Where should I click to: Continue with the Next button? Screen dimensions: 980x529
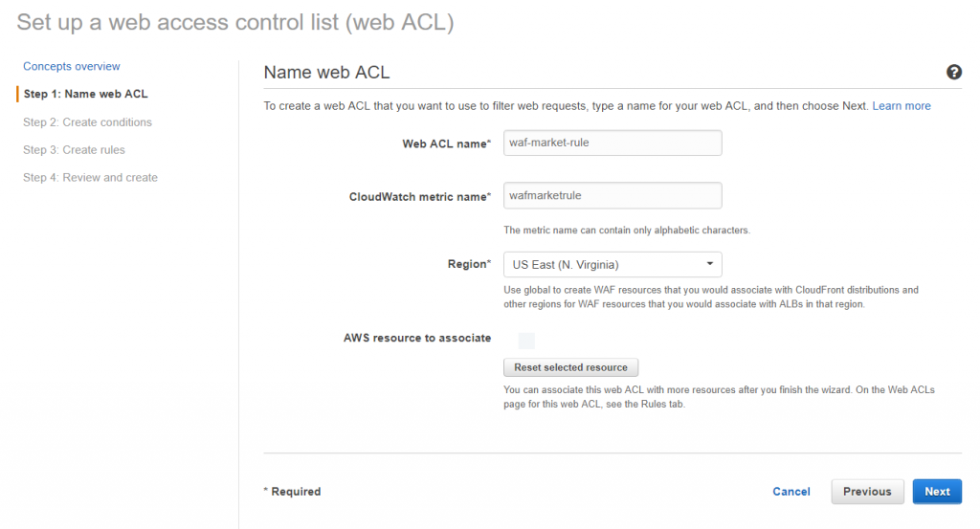coord(937,492)
